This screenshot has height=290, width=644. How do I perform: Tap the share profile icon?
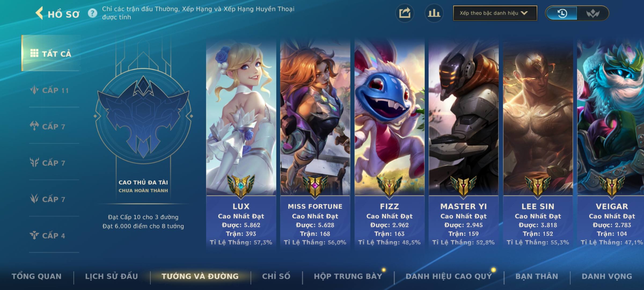click(405, 13)
